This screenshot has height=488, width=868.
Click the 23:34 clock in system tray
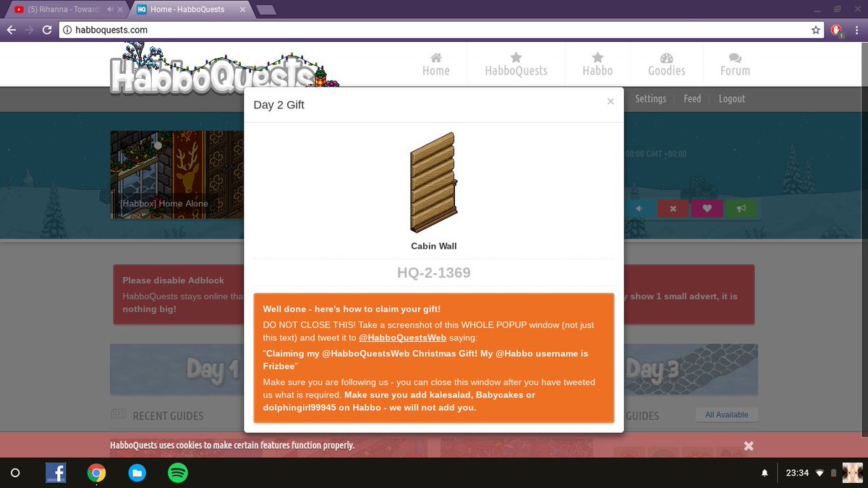pos(797,473)
